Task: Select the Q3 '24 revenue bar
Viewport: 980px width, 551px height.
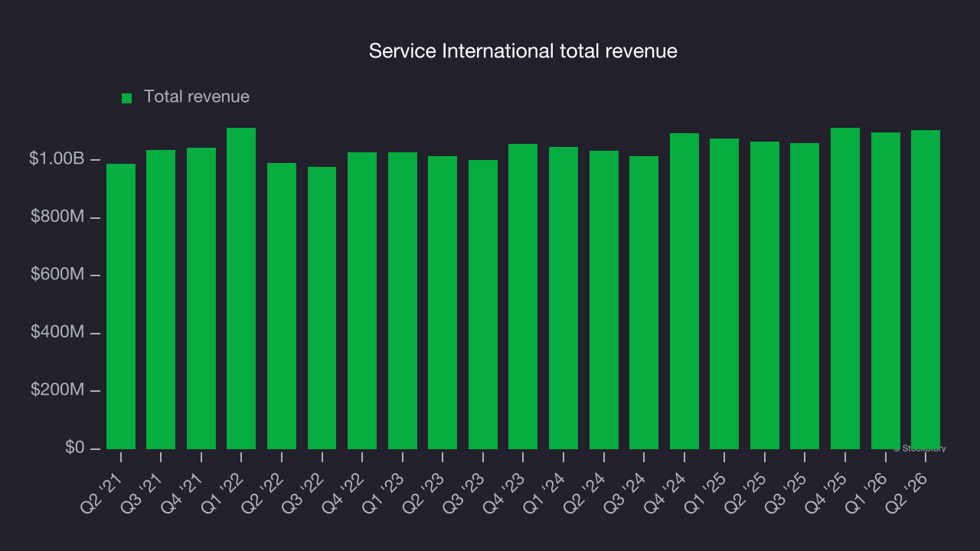Action: point(644,302)
